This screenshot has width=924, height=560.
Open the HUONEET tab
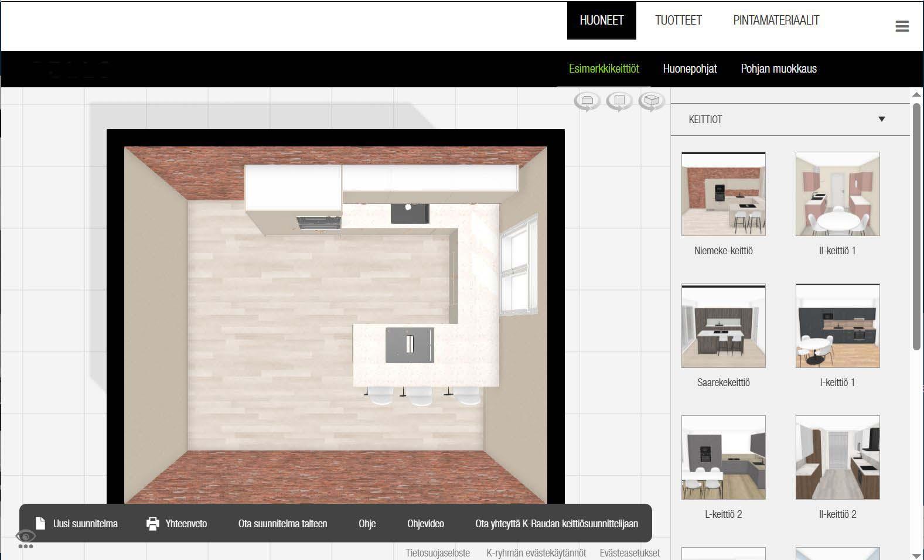601,21
